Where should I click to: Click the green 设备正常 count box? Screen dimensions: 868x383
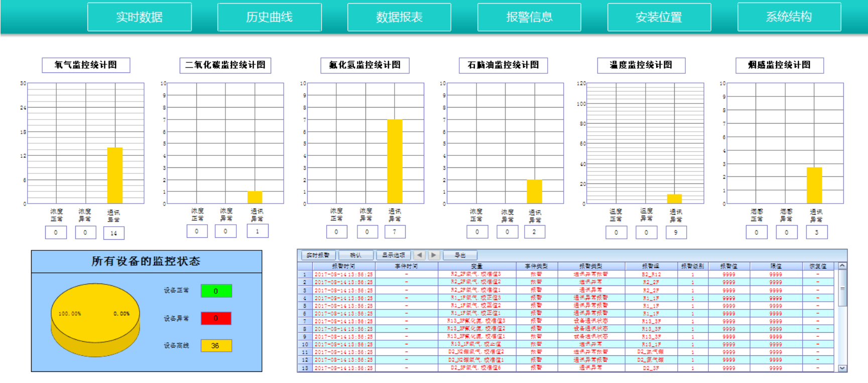(216, 291)
